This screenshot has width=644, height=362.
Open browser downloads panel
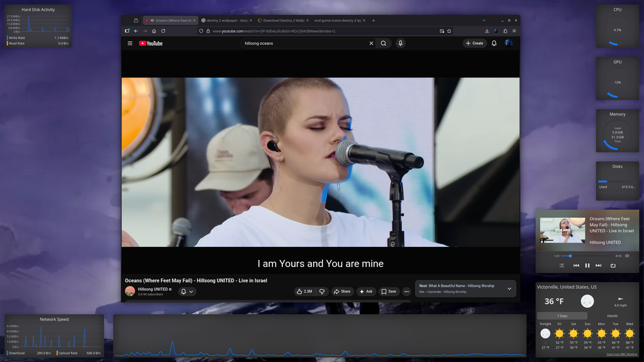487,31
